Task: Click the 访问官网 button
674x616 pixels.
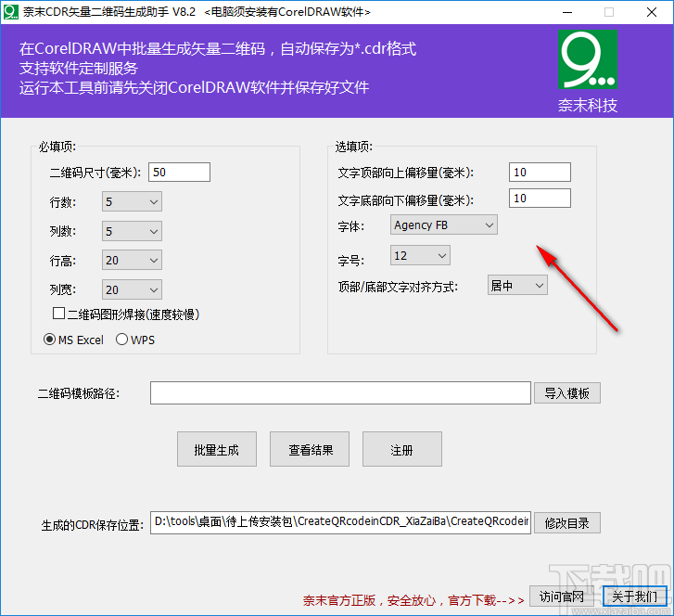Action: pyautogui.click(x=562, y=597)
